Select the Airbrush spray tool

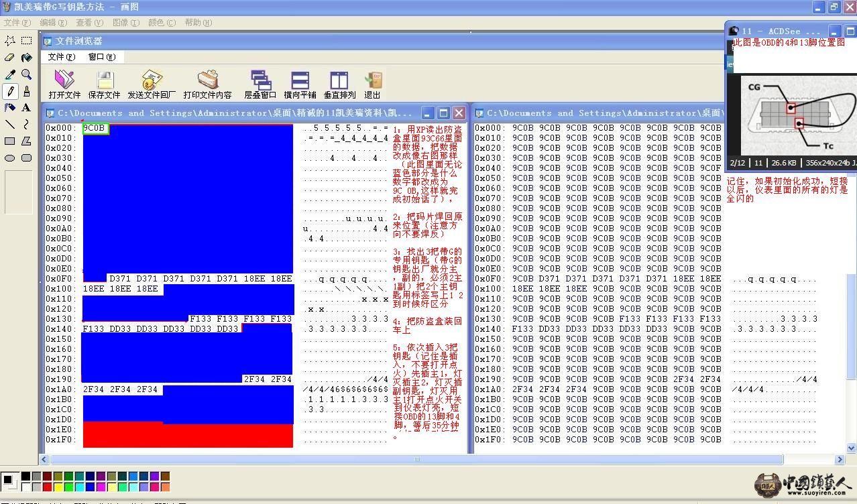(10, 107)
